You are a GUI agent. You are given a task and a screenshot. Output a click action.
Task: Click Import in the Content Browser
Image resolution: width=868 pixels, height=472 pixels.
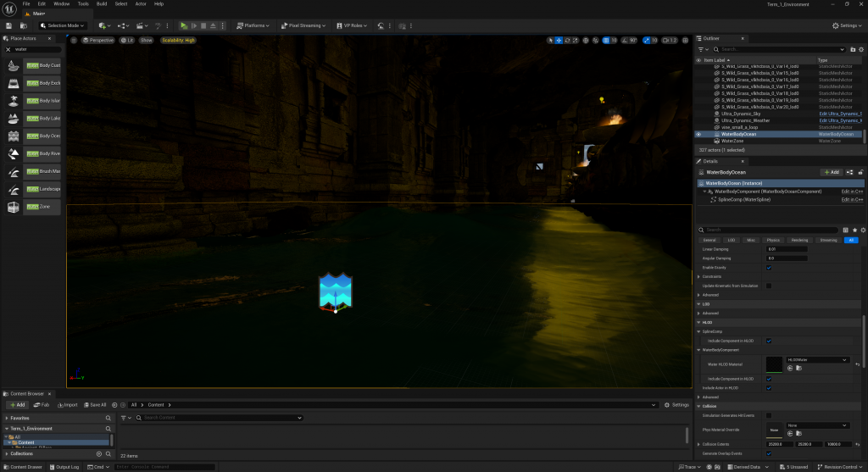coord(68,405)
